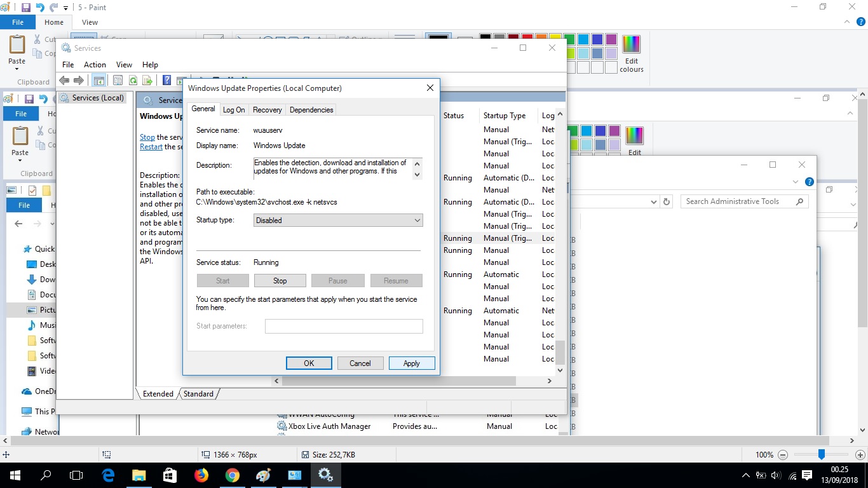This screenshot has width=868, height=488.
Task: Launch Google Chrome from the taskbar
Action: pos(233,475)
